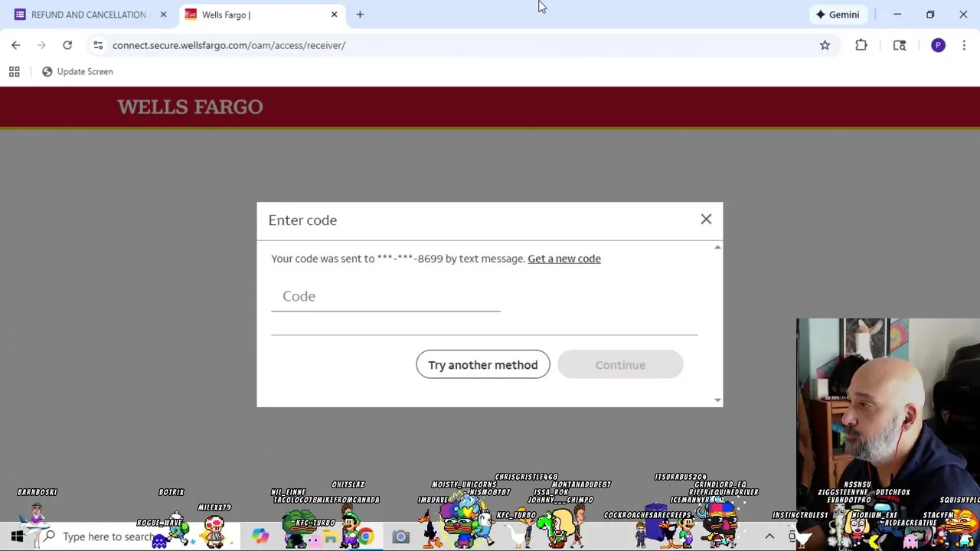Close the Enter code dialog
Screen dimensions: 980x551
pyautogui.click(x=706, y=220)
